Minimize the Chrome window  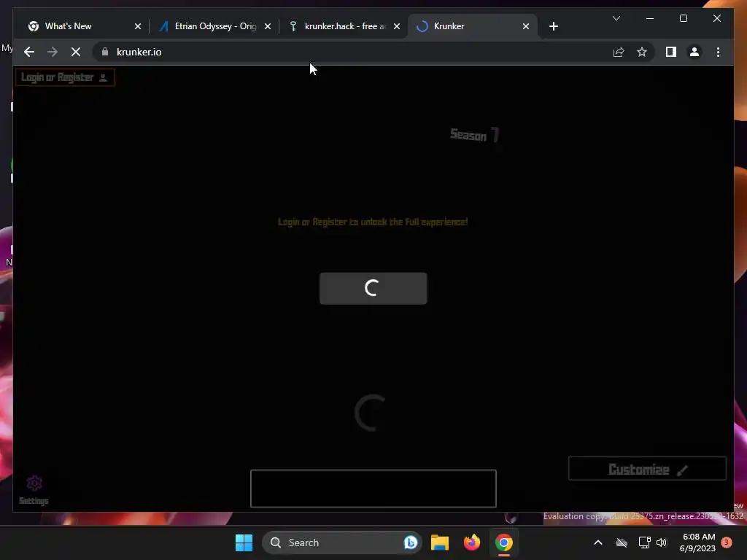click(x=650, y=18)
